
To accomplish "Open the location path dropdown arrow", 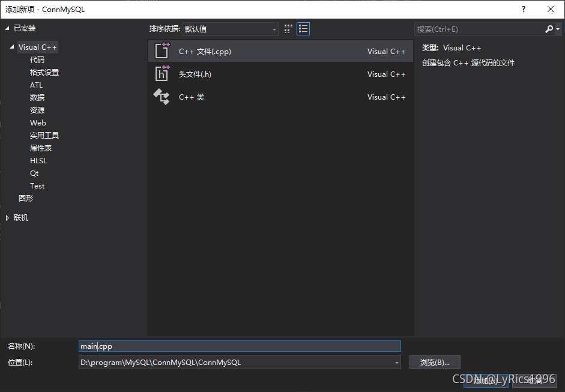I will point(396,363).
